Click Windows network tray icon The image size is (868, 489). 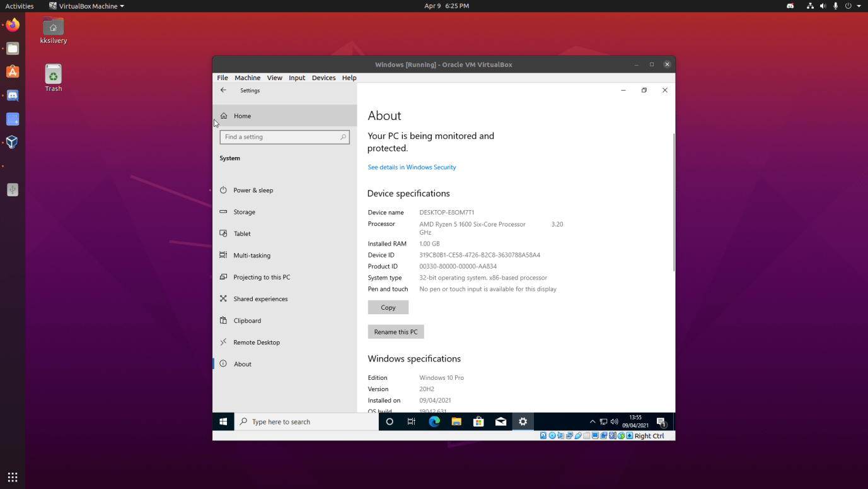click(x=603, y=421)
